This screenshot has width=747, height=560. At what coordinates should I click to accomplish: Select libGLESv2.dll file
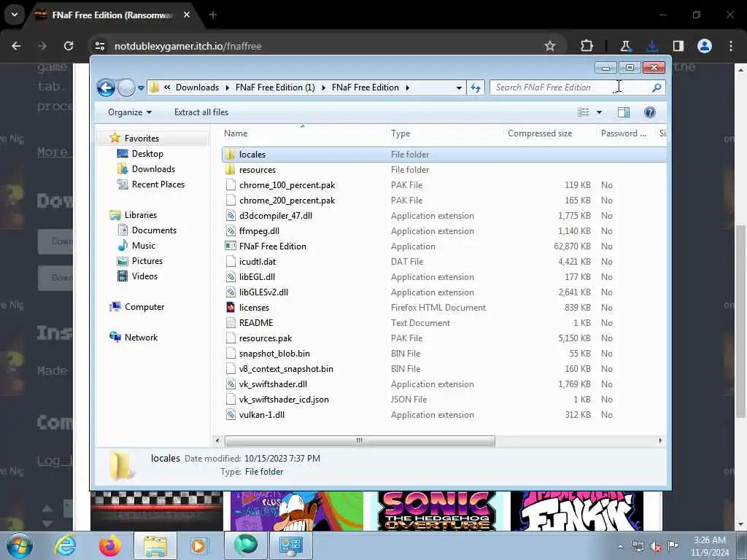[263, 292]
